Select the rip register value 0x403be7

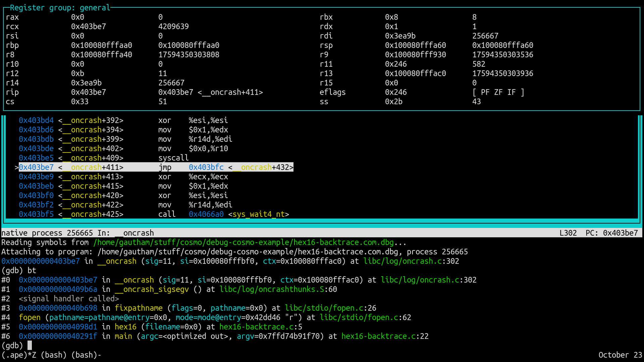tap(89, 92)
